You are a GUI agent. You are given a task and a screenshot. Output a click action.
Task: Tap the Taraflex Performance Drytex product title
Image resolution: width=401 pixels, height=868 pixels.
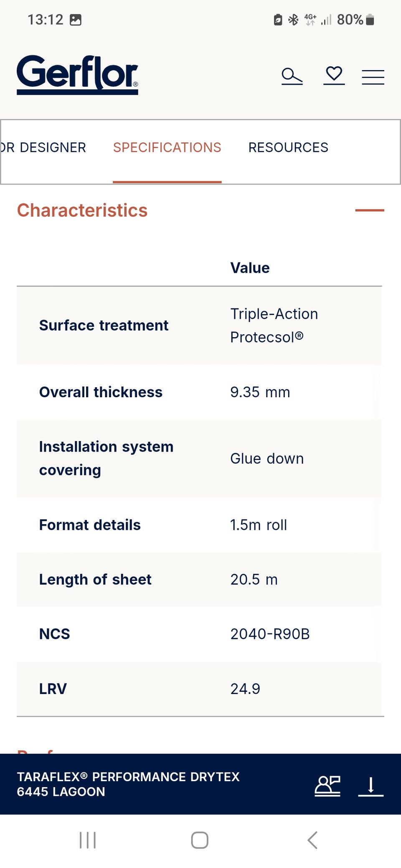pos(128,784)
